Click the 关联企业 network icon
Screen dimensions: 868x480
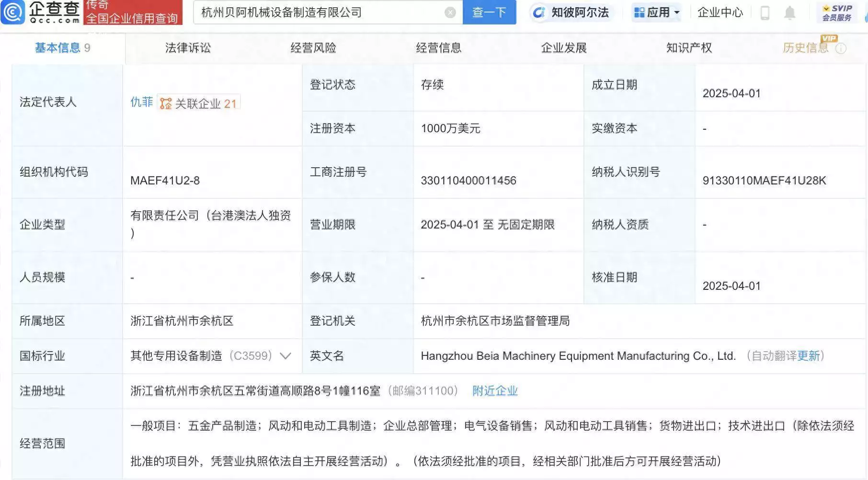(166, 103)
